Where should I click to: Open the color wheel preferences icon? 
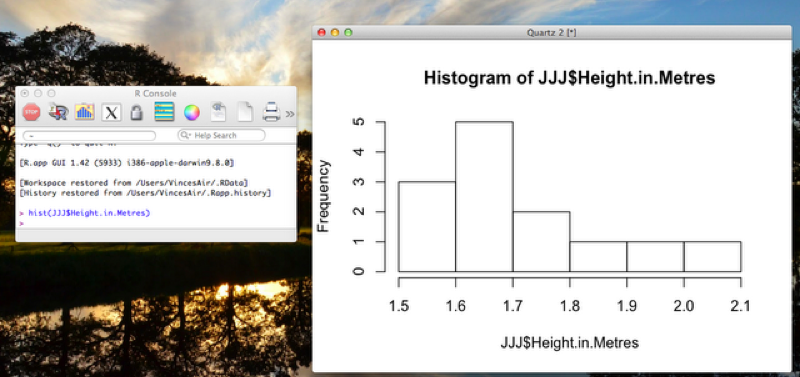click(x=192, y=112)
